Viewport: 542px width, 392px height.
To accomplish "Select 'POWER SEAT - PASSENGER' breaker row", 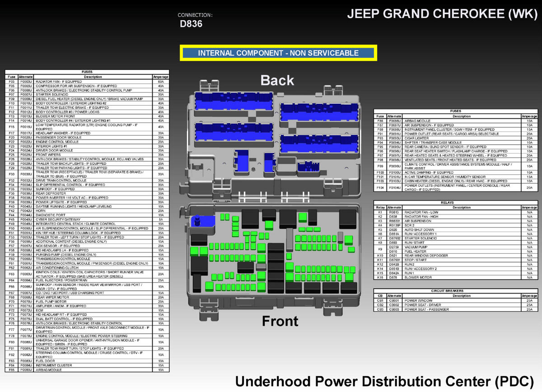I will click(x=456, y=309).
